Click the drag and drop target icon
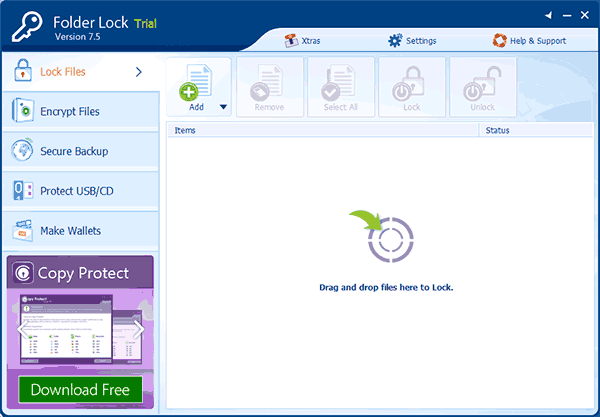The height and width of the screenshot is (417, 600). (391, 240)
